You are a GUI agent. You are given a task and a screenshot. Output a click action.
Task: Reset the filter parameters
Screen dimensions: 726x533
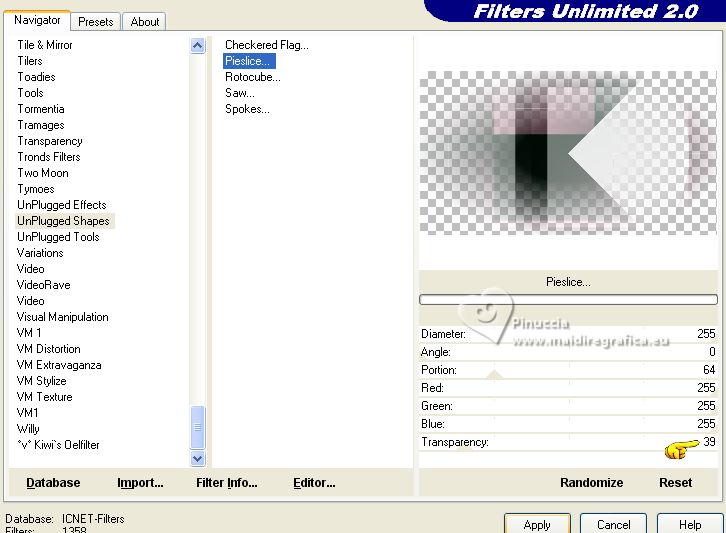(x=676, y=483)
